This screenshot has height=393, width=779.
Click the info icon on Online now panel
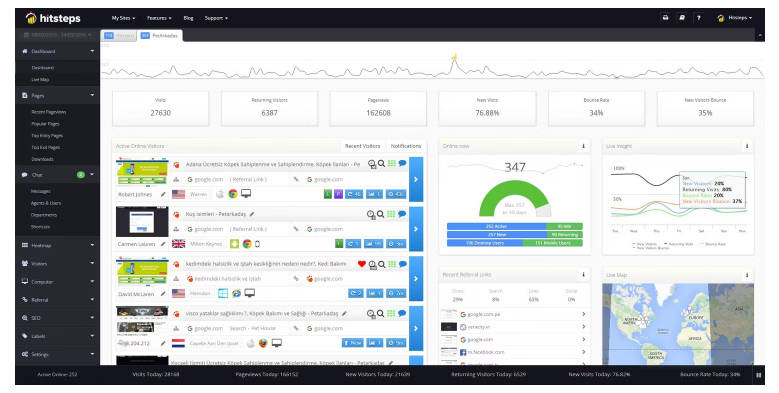pos(583,146)
